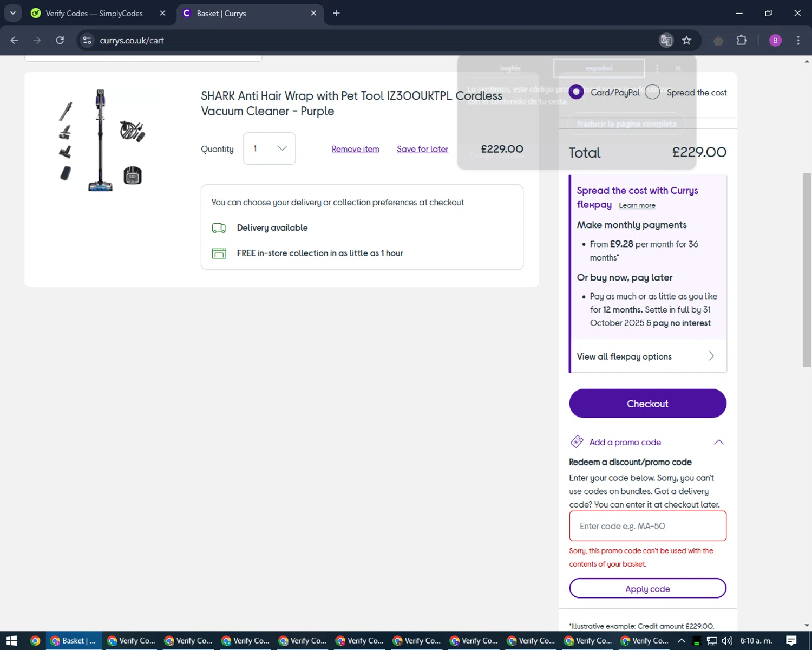Image resolution: width=812 pixels, height=650 pixels.
Task: Expand View all flexpay options
Action: click(647, 356)
